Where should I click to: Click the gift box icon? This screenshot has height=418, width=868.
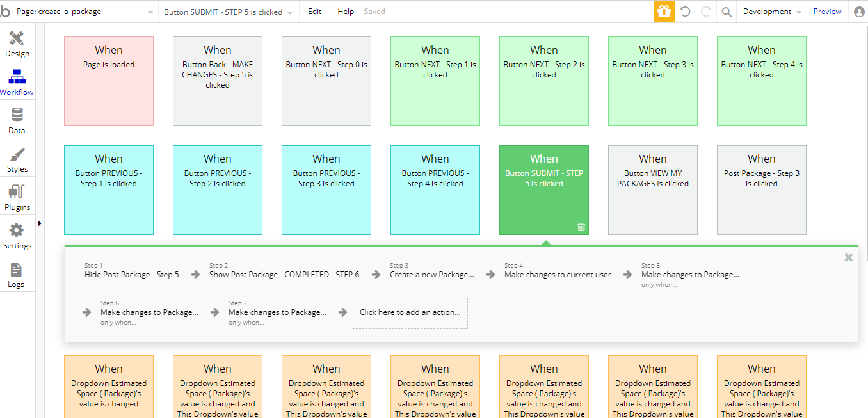coord(664,12)
